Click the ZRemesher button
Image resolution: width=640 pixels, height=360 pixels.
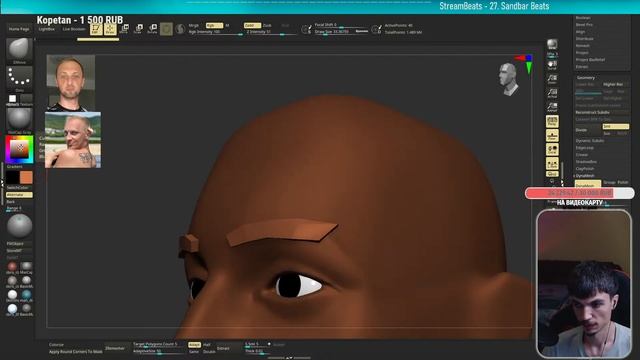116,348
